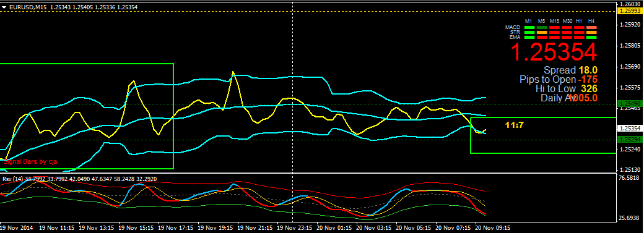The image size is (644, 233).
Task: Select the green 1.25294 price level tag
Action: coord(630,140)
